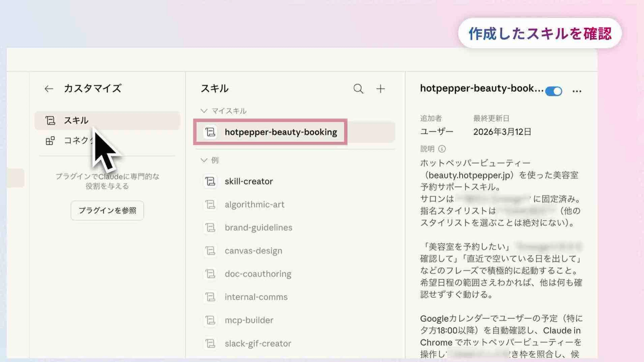The width and height of the screenshot is (644, 362).
Task: Collapse the マイスキル section chevron
Action: 204,111
